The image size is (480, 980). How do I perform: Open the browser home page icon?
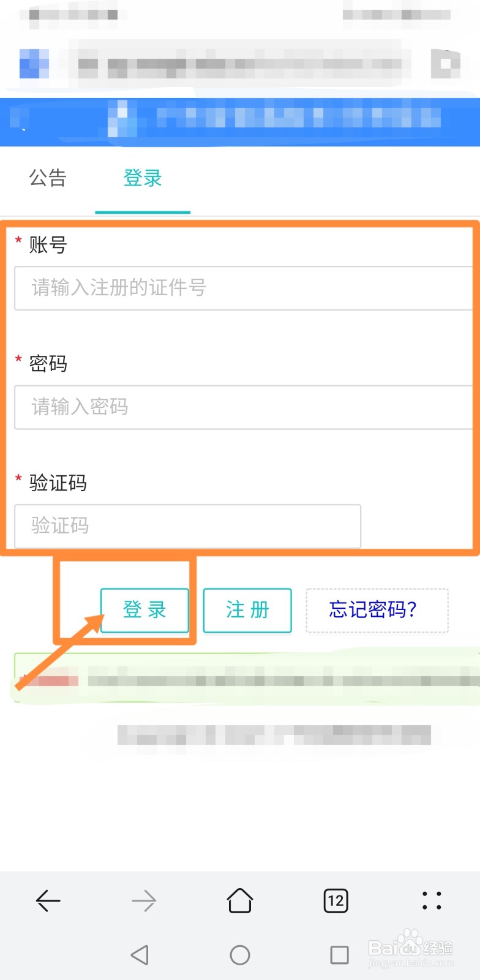pyautogui.click(x=240, y=901)
